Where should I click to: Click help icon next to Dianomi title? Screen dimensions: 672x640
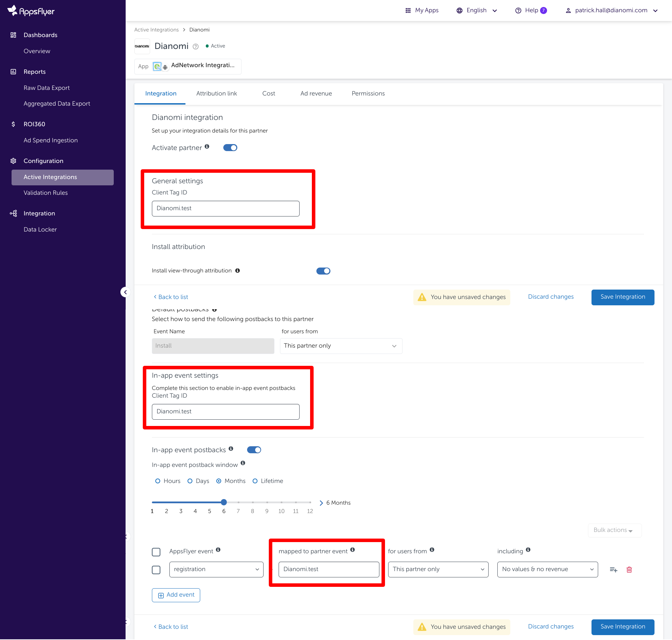(196, 47)
